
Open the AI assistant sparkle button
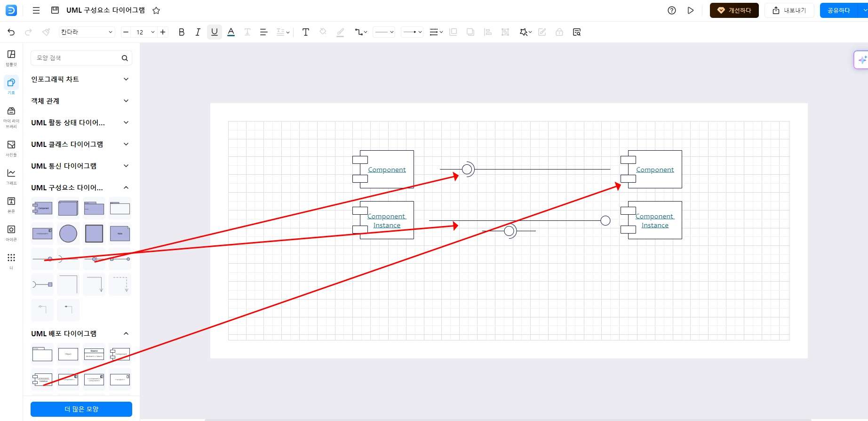(x=862, y=60)
